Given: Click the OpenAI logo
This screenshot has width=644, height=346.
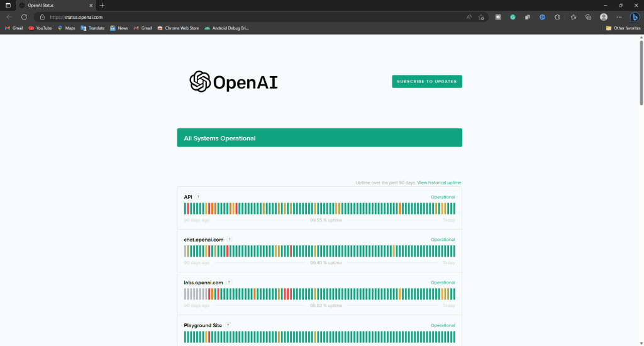Looking at the screenshot, I should coord(233,82).
